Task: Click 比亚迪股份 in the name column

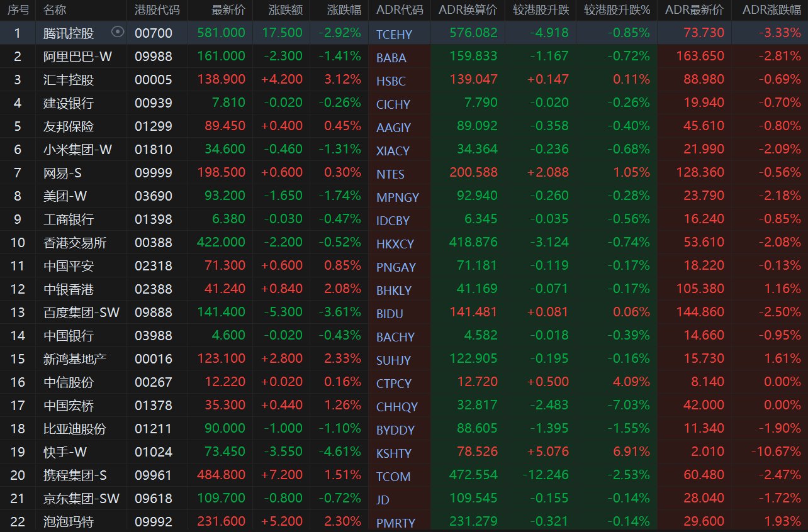Action: (x=75, y=429)
